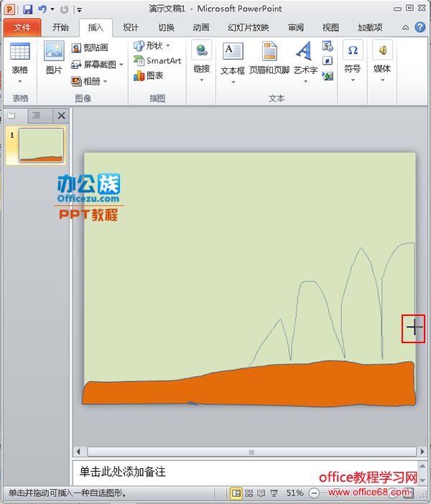Click the horizontal scrollbar left arrow
The width and height of the screenshot is (431, 504).
coord(78,452)
